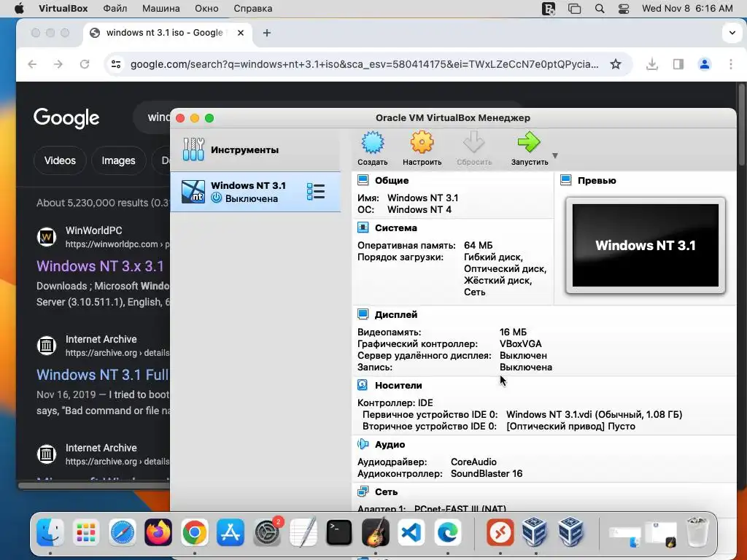Open Terminal from the Dock
Viewport: 747px width, 560px height.
coord(339,532)
